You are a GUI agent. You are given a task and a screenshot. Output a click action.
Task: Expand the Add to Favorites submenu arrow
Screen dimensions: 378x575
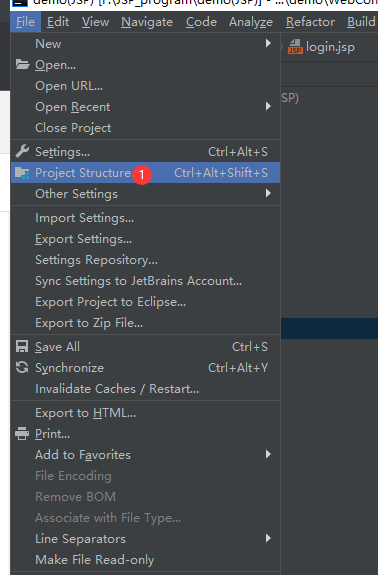[268, 455]
